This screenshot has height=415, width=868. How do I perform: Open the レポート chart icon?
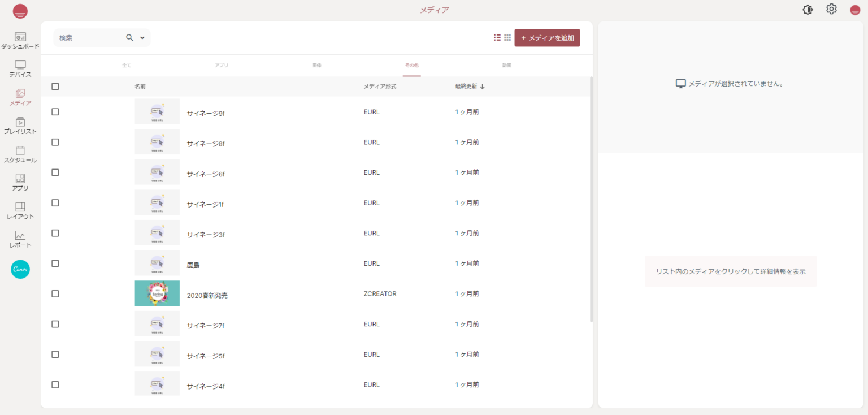pyautogui.click(x=20, y=236)
